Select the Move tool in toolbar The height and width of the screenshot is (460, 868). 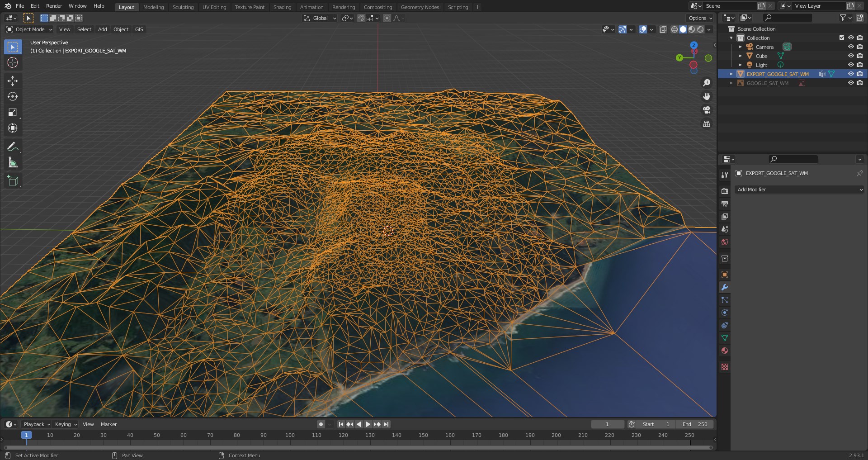[13, 81]
